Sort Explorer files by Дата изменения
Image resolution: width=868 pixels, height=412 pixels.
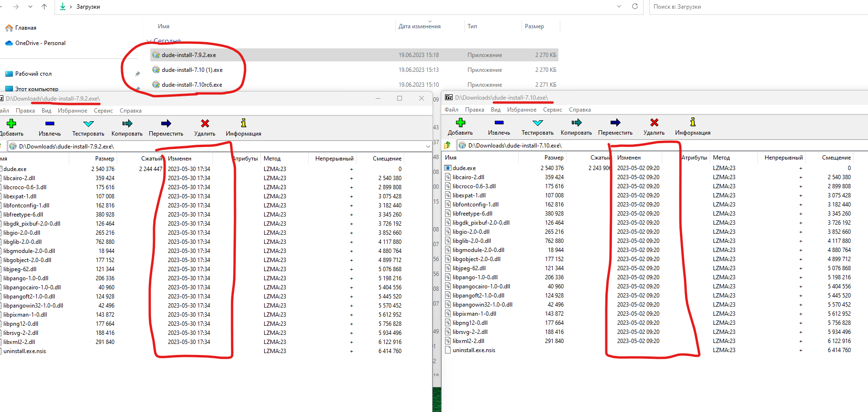[420, 26]
